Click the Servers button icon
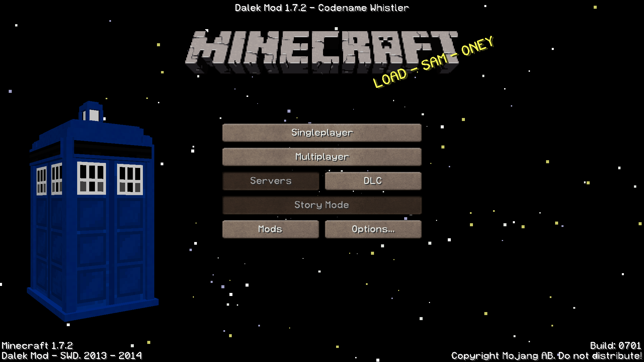Viewport: 644px width, 362px height. point(270,180)
